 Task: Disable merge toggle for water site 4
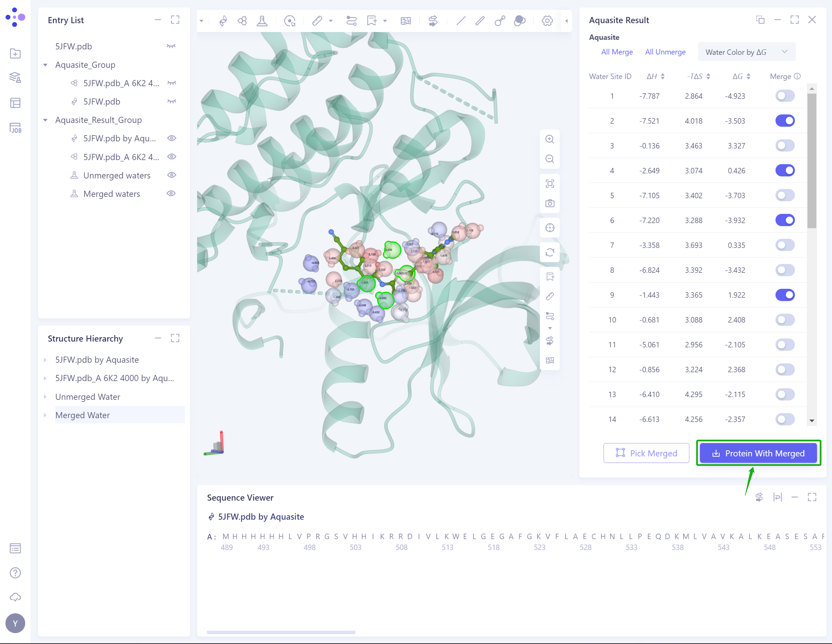point(785,170)
